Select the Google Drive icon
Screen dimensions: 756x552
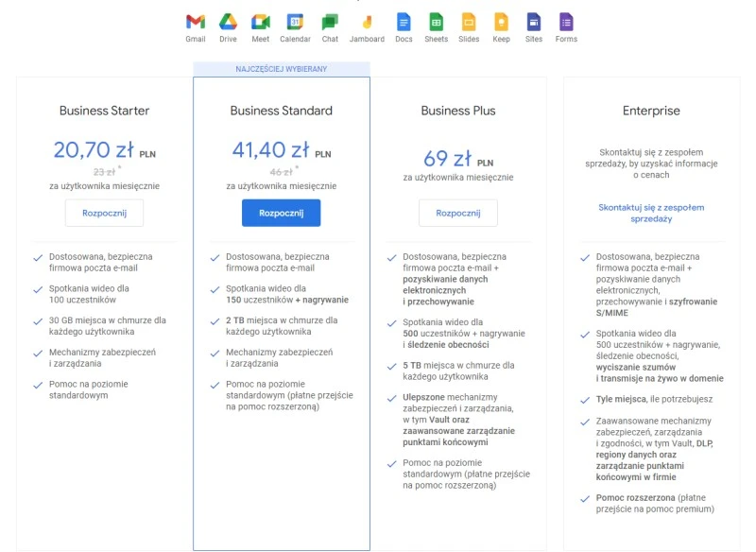point(229,21)
